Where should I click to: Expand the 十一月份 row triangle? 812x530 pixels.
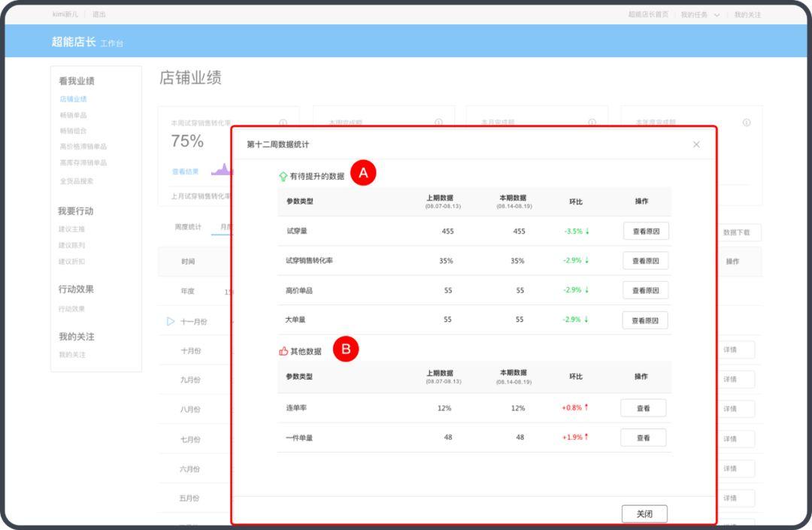tap(171, 321)
